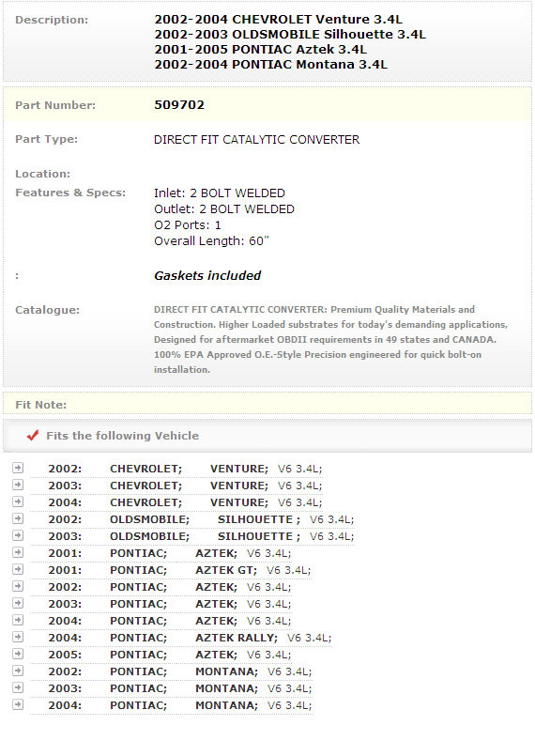Click arrow icon beside 2002 Oldsmobile Silhouette

click(18, 518)
